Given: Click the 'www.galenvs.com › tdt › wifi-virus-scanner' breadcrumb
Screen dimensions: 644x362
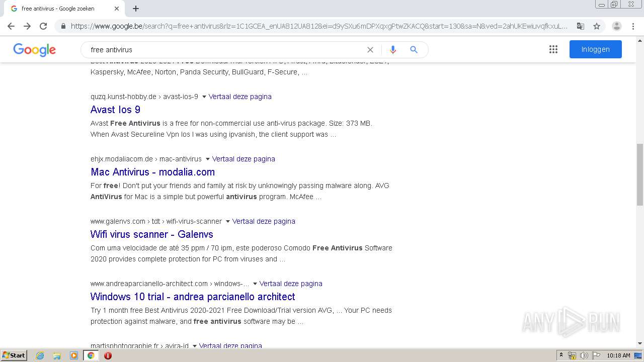Looking at the screenshot, I should pos(156,221).
